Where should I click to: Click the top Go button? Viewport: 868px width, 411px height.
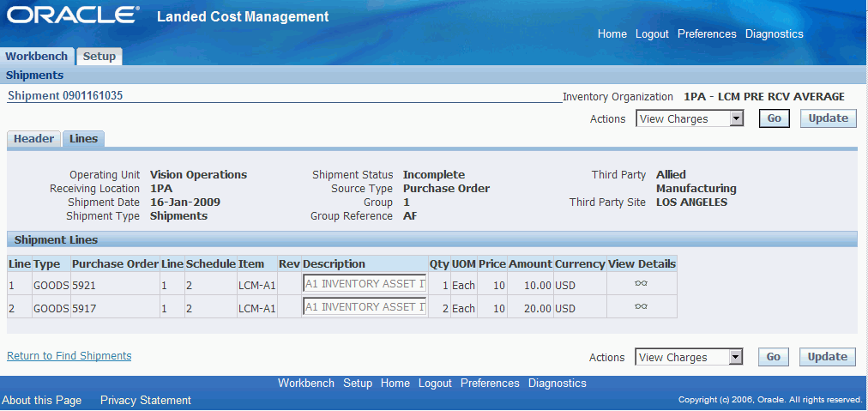click(774, 118)
